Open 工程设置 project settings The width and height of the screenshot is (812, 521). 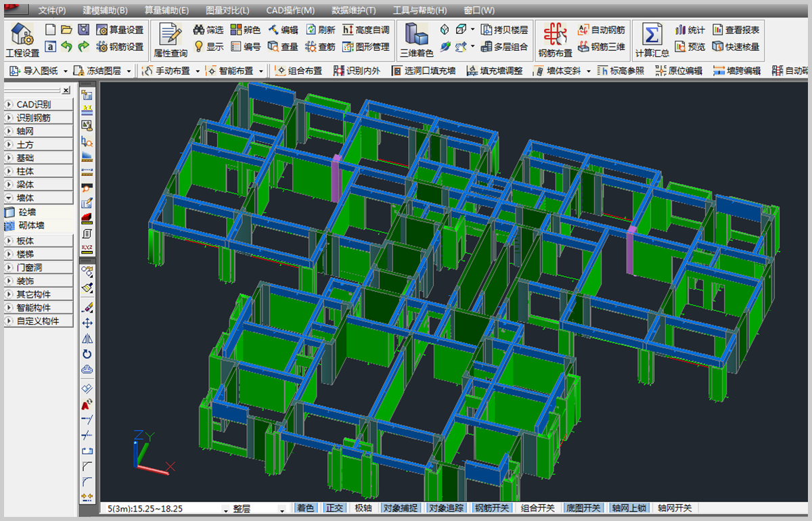(x=22, y=39)
